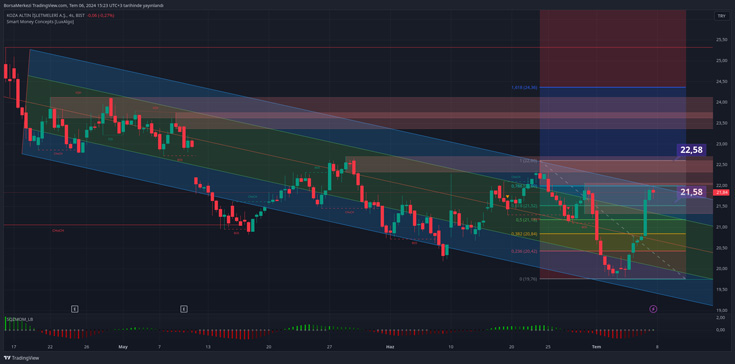Open the second earnings 'E' marker

coord(184,309)
